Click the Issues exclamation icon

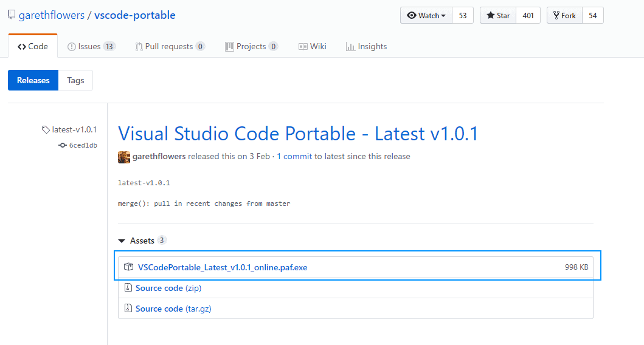click(x=72, y=47)
